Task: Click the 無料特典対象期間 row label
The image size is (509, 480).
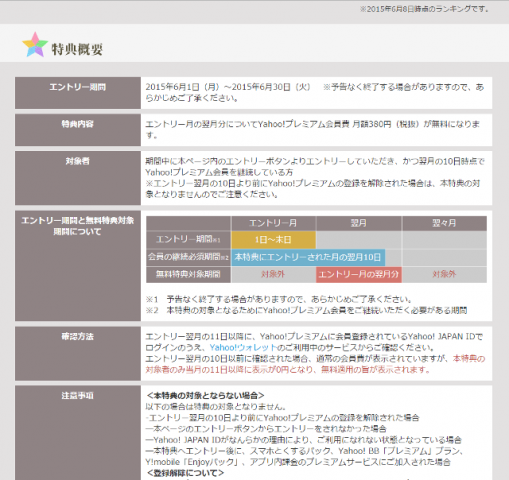Action: coord(188,274)
